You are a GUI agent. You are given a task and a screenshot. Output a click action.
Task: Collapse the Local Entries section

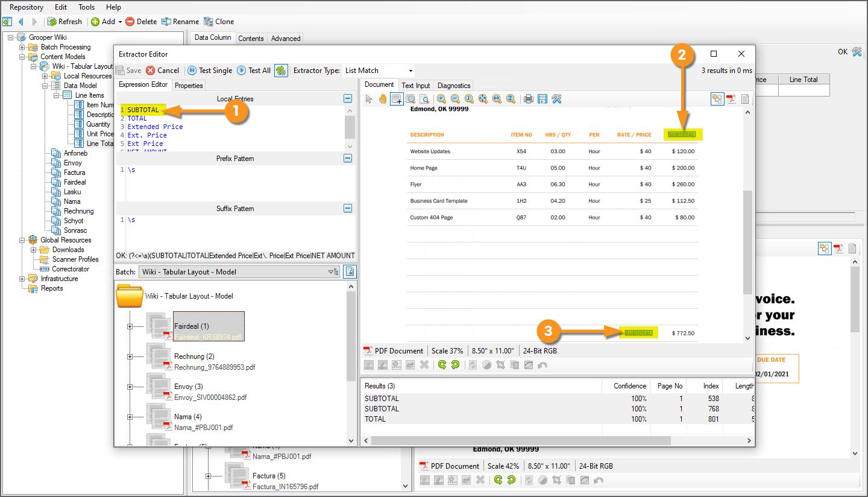point(348,98)
